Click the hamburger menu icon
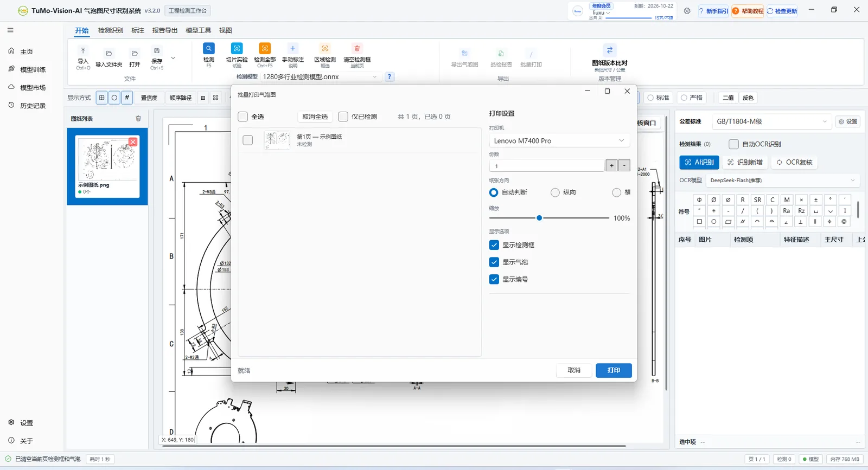The width and height of the screenshot is (868, 470). pos(10,30)
